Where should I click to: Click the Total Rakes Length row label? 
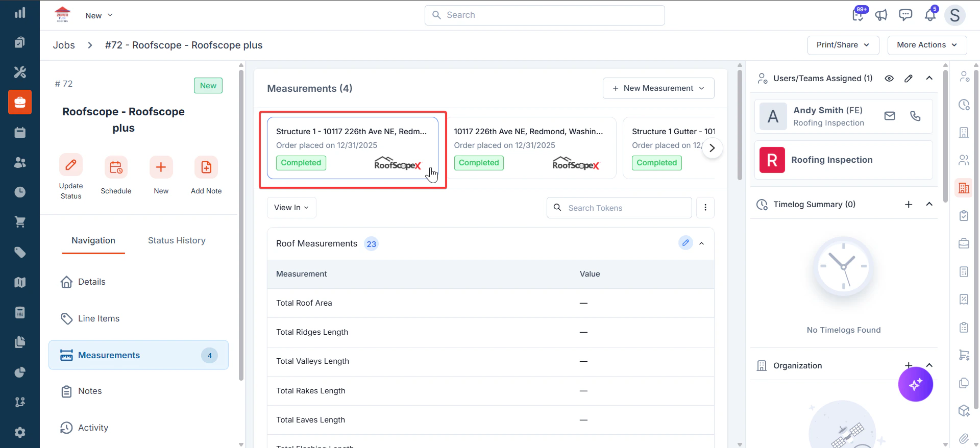click(x=311, y=391)
